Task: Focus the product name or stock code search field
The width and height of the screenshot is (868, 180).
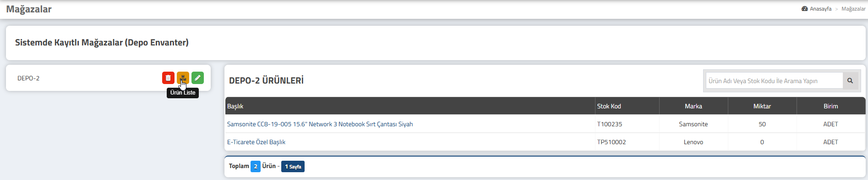Action: [x=774, y=81]
